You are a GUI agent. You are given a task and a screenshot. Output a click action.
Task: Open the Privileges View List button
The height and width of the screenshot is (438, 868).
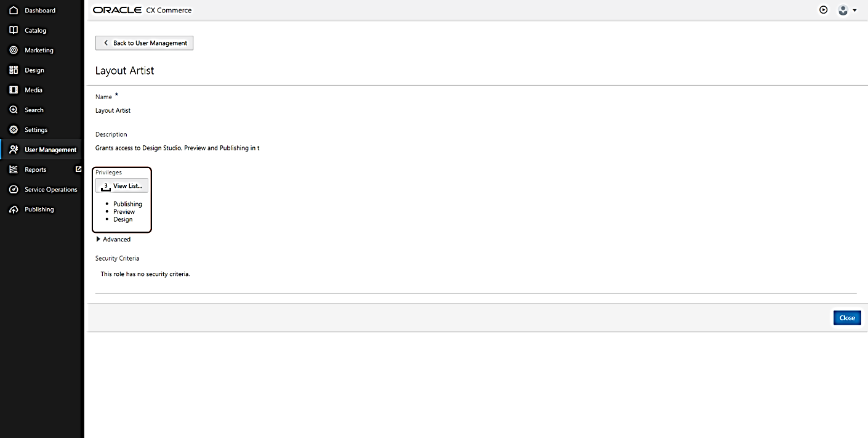pos(122,185)
